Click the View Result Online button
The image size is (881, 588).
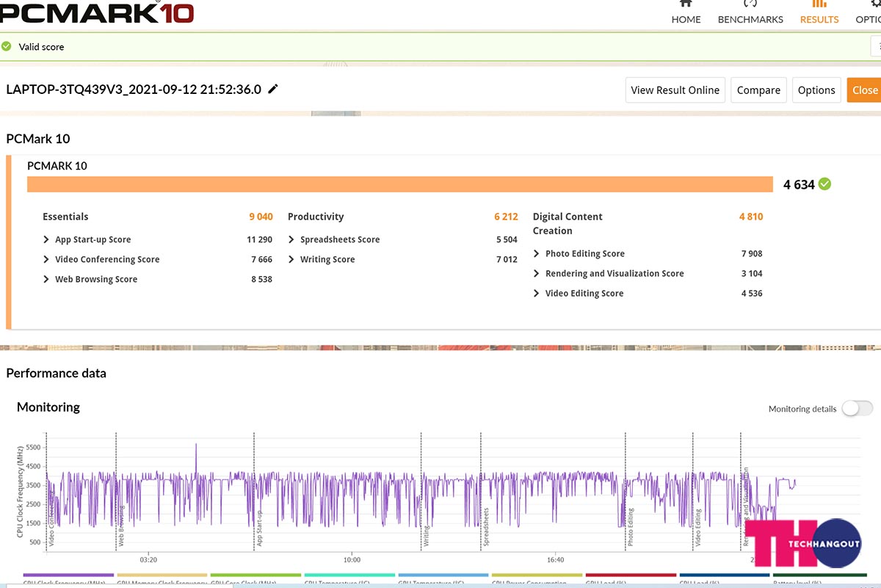[x=675, y=90]
